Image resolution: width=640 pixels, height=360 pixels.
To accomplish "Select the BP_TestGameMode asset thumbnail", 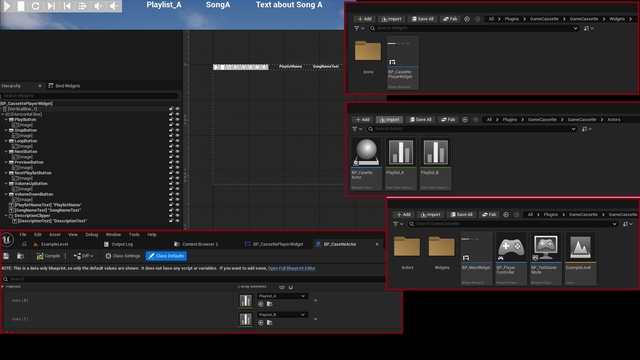I will pos(546,258).
